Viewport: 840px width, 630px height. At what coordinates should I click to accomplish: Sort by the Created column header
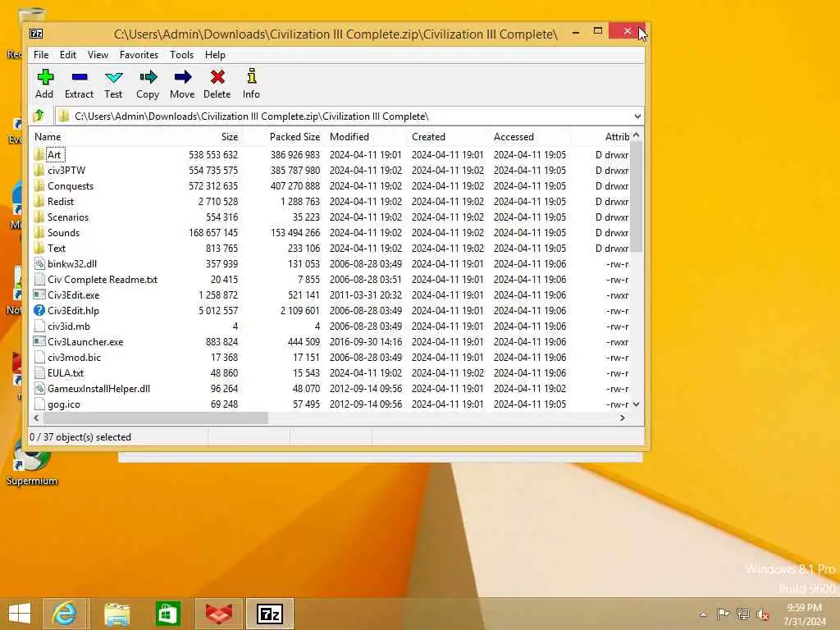point(428,137)
